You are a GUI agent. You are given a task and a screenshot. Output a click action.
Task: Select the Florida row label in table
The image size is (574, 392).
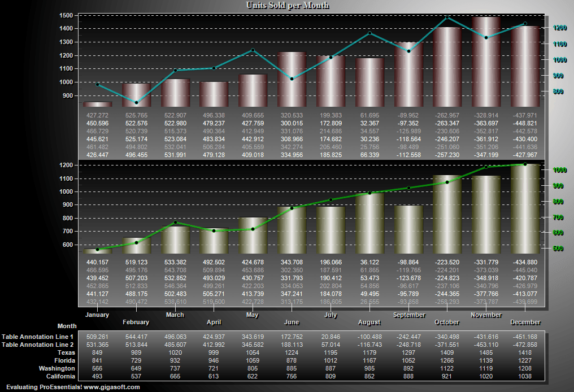tap(65, 360)
